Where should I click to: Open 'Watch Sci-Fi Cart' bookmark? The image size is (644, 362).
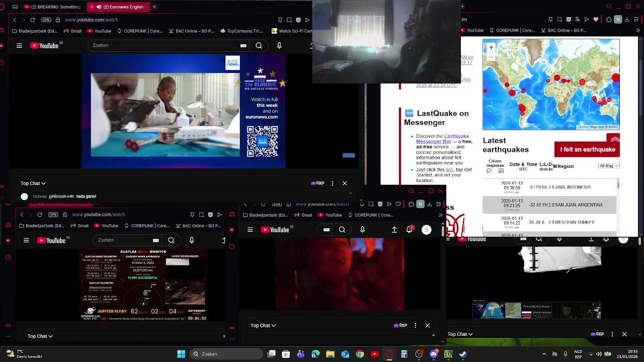coord(292,31)
